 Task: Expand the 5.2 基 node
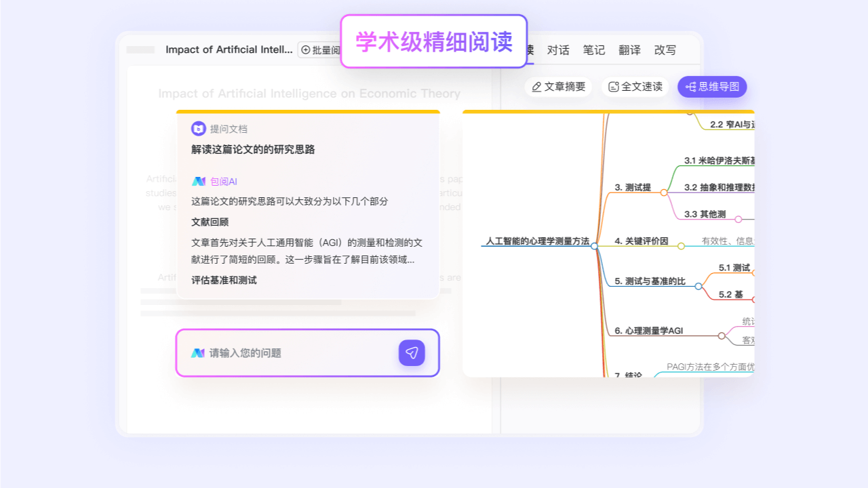755,298
